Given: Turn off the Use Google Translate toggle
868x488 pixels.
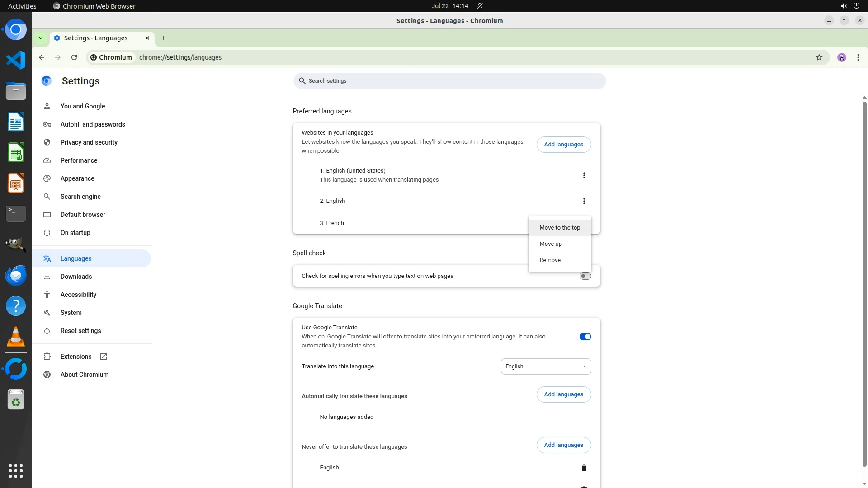Looking at the screenshot, I should coord(585,337).
